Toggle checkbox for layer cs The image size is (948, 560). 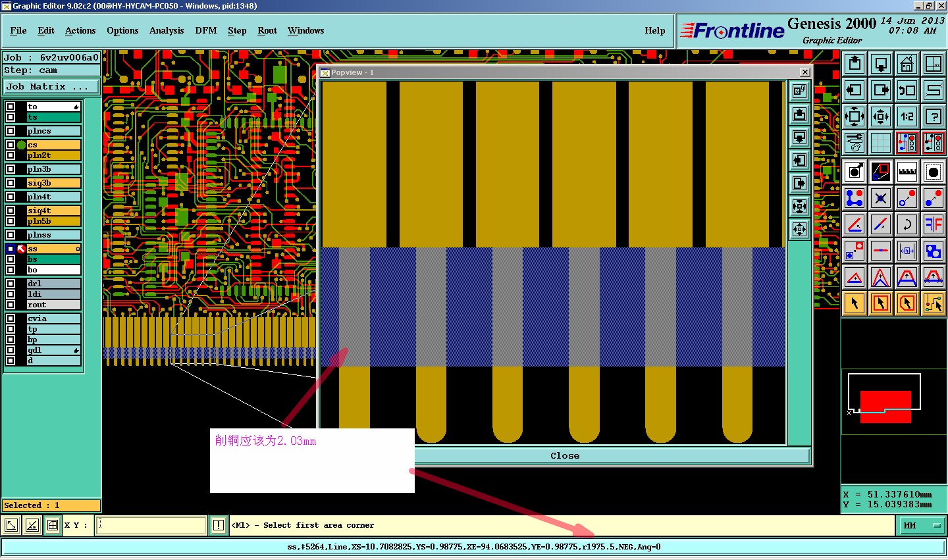pyautogui.click(x=11, y=145)
